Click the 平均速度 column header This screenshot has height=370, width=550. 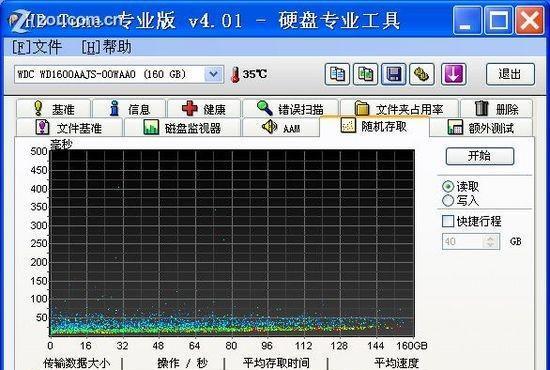point(396,363)
